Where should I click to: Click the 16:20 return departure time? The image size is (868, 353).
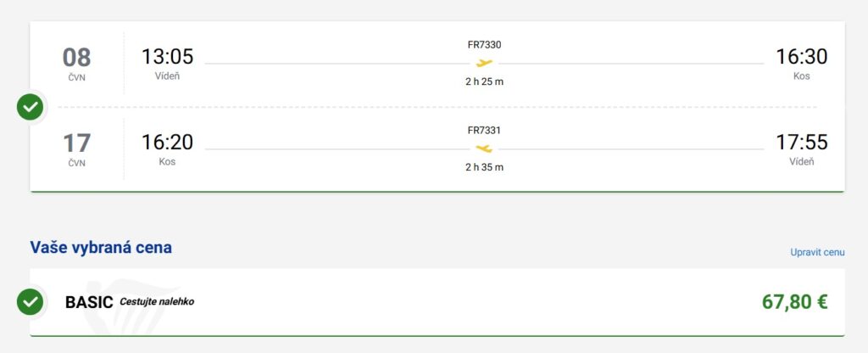pos(167,142)
